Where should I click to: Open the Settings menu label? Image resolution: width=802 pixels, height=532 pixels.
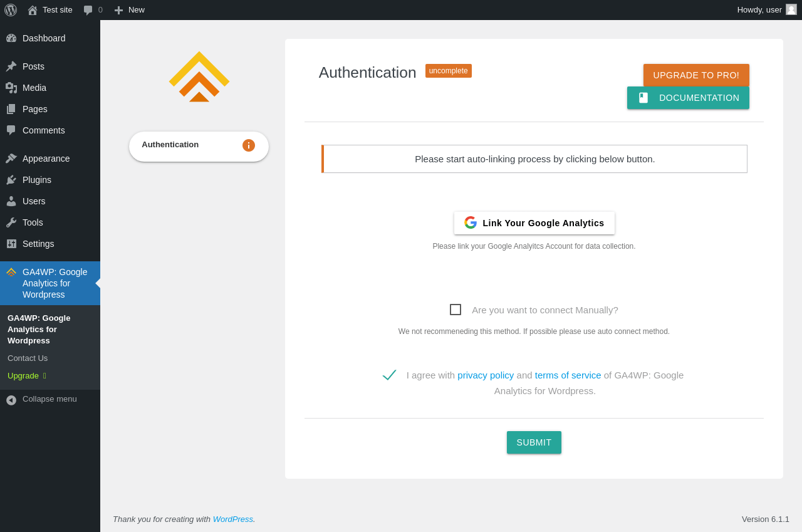38,244
